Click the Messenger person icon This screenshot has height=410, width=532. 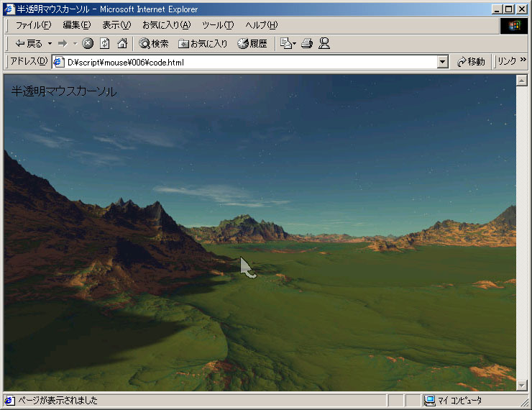pyautogui.click(x=324, y=43)
